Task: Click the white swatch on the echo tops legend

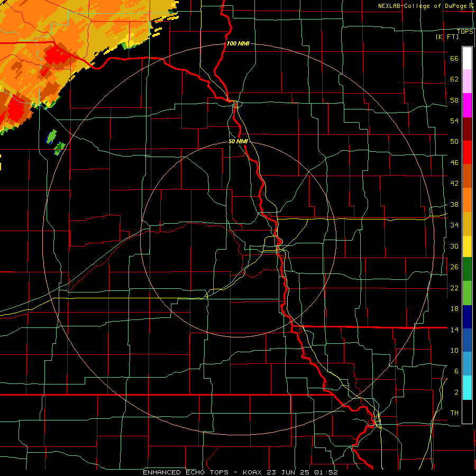Action: click(467, 58)
